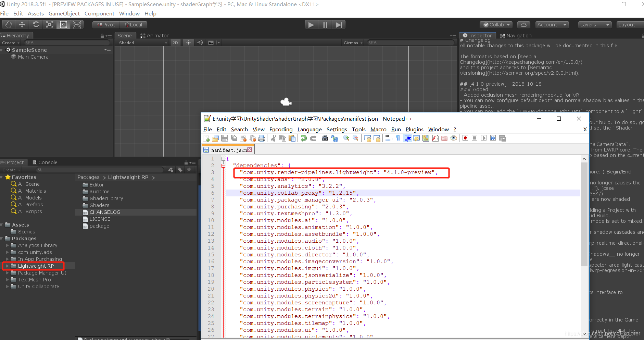Toggle Scene lighting sun icon

tap(188, 43)
